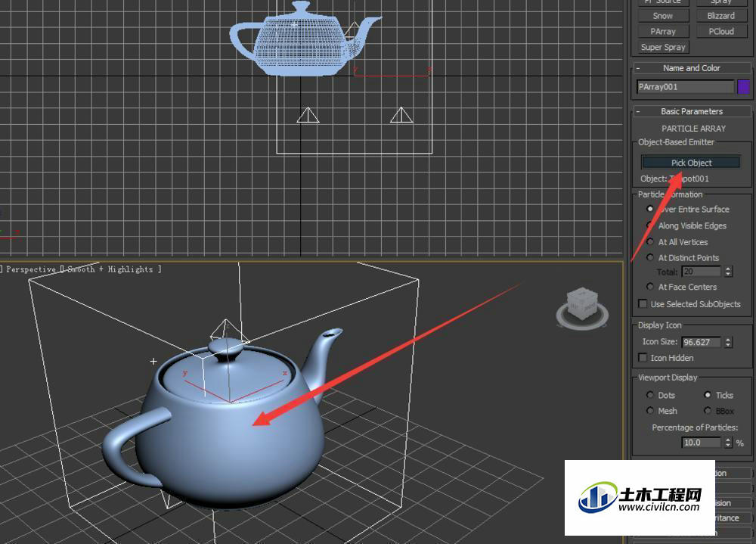
Task: Click the purple object color swatch
Action: 743,87
